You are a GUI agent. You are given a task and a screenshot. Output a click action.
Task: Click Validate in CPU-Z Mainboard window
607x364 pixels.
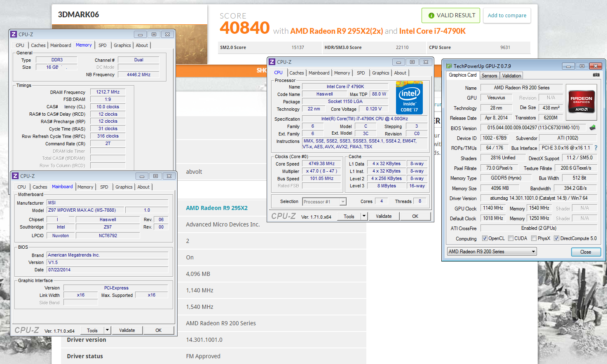tap(127, 330)
